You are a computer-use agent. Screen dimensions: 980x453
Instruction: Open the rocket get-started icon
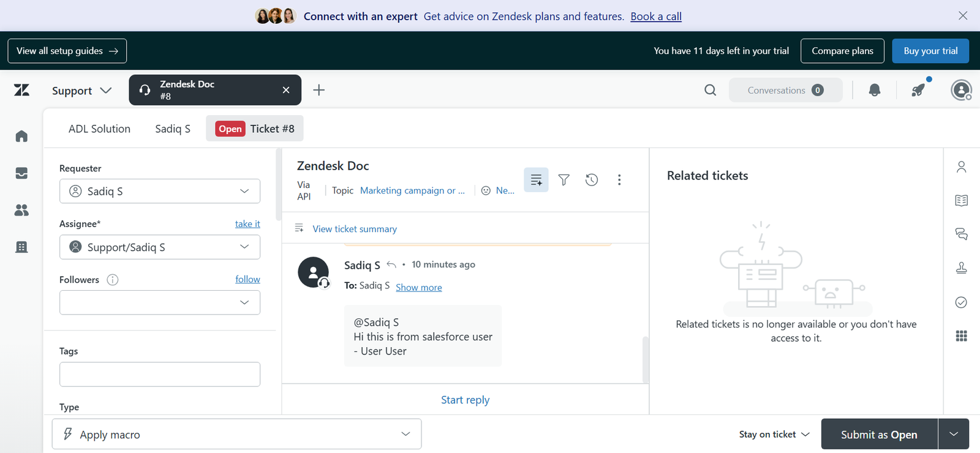(x=918, y=90)
